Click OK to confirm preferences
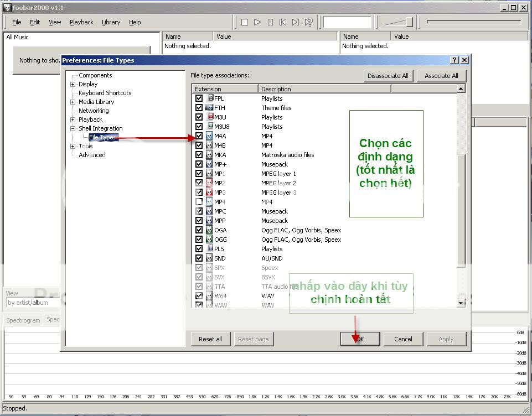 click(x=360, y=339)
